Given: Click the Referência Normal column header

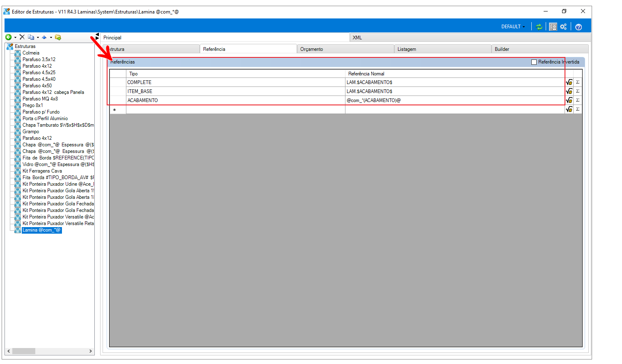Looking at the screenshot, I should 455,74.
